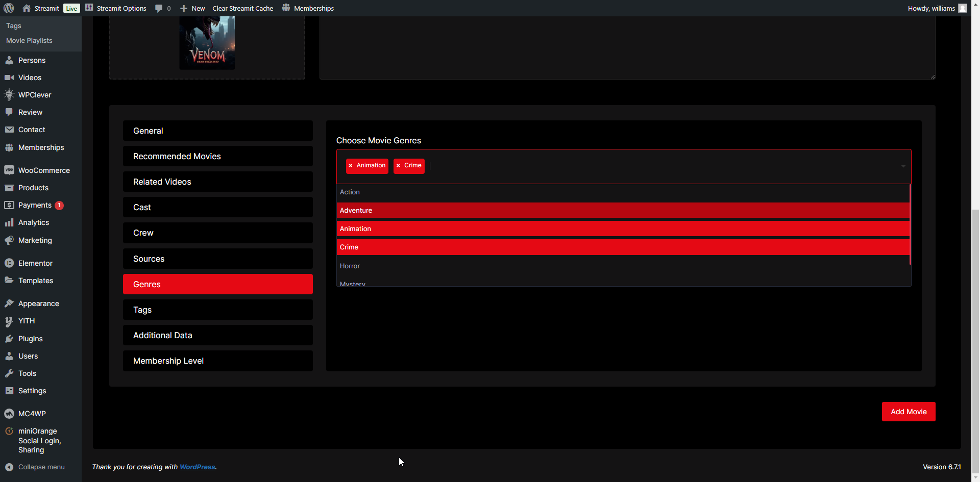Open the comments bubble icon
Viewport: 980px width, 482px height.
[159, 8]
